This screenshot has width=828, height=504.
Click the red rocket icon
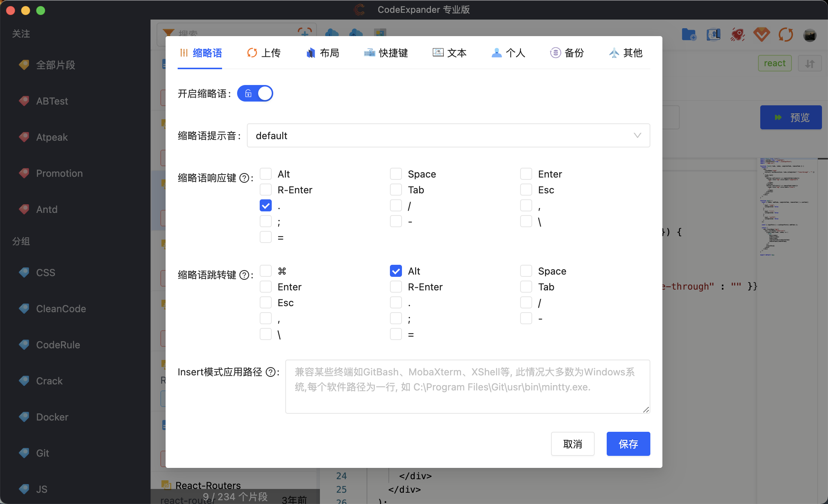[x=738, y=35]
